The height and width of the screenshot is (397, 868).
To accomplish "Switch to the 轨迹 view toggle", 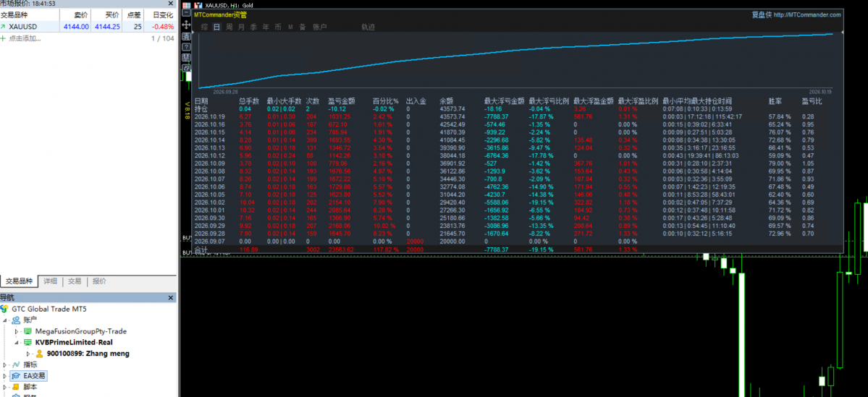I will [x=368, y=27].
